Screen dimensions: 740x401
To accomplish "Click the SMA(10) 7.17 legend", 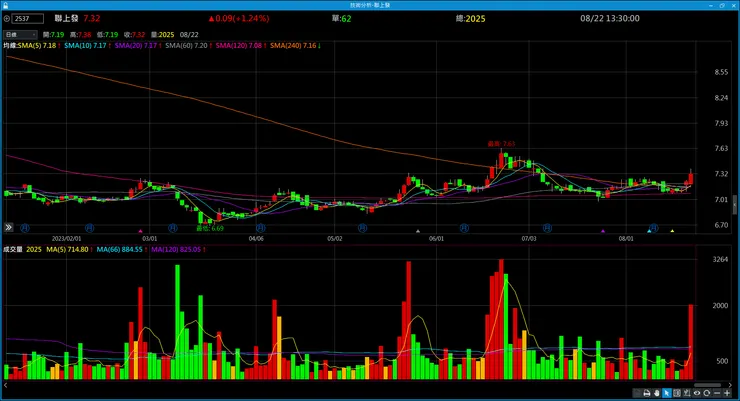I will (x=87, y=46).
